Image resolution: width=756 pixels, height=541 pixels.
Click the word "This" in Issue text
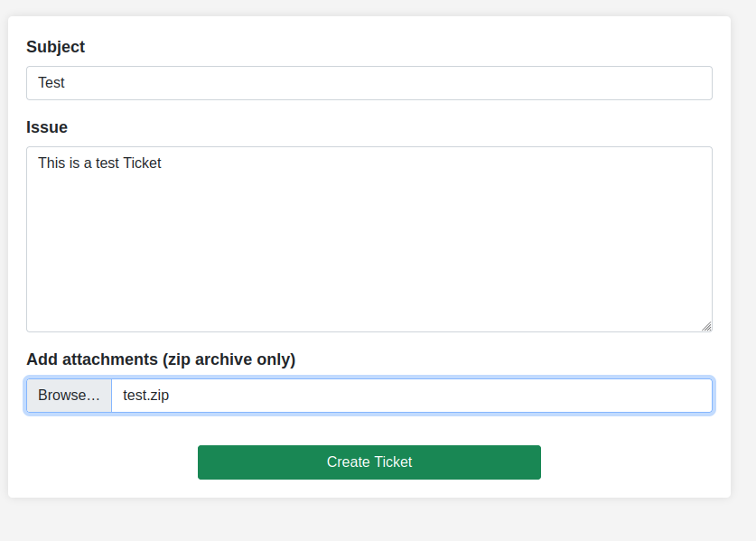click(51, 163)
